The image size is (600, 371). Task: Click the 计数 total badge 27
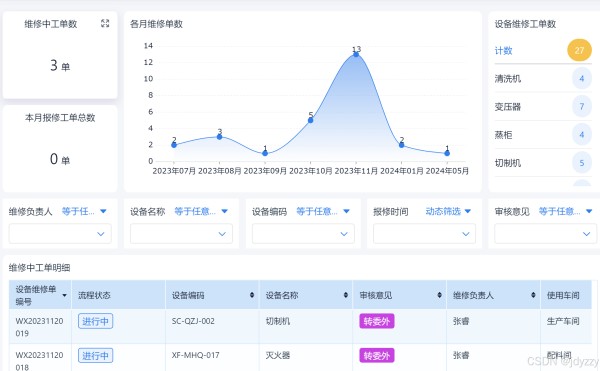579,50
